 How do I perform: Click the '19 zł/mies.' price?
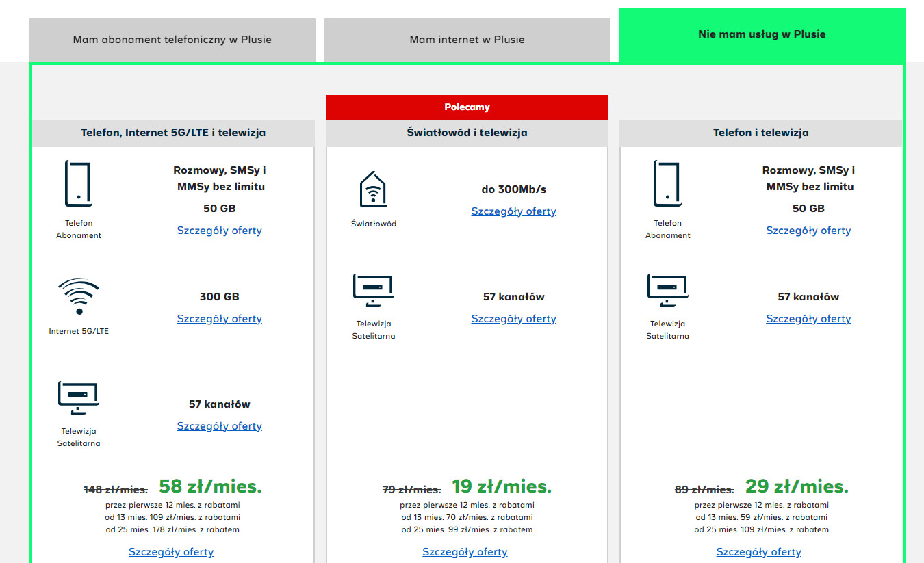tap(502, 486)
